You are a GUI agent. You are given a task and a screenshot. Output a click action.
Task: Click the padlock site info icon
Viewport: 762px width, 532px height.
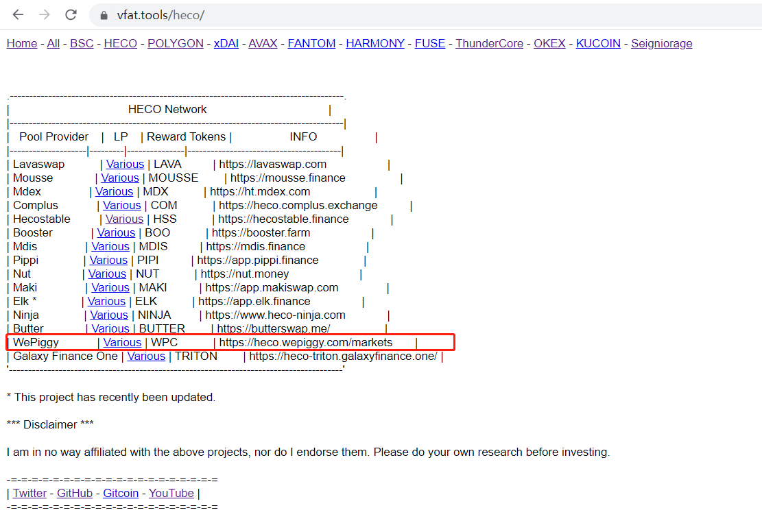pyautogui.click(x=104, y=15)
